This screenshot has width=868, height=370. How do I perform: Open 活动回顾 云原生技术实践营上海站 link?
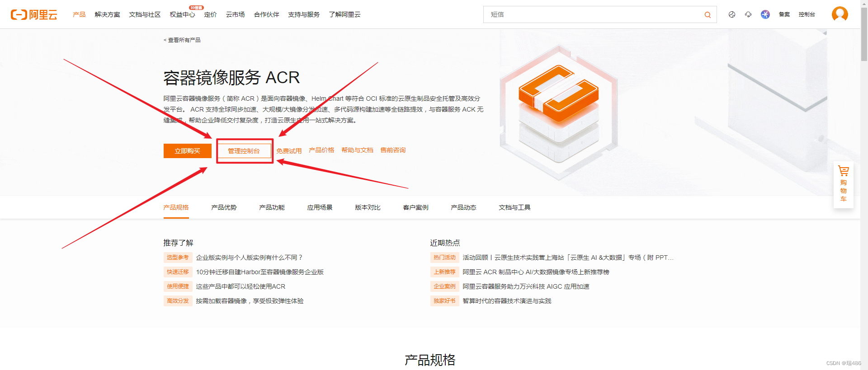(568, 258)
